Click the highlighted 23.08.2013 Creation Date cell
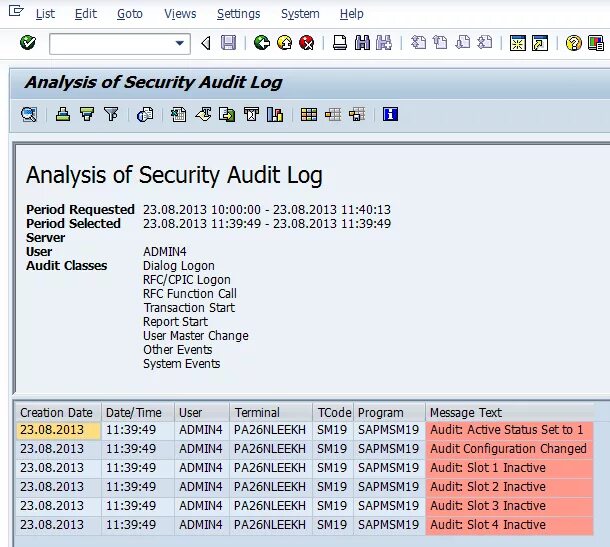 click(58, 430)
